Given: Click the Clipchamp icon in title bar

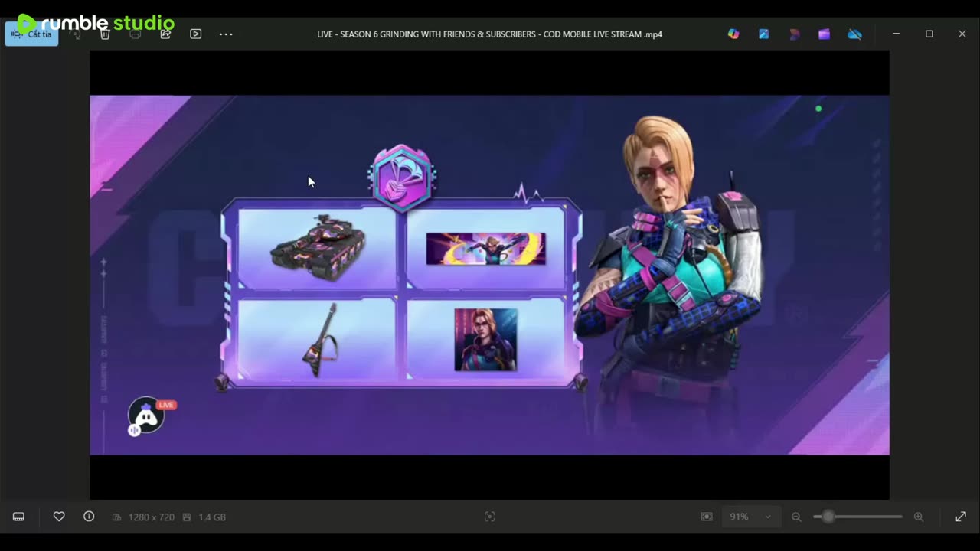Looking at the screenshot, I should (x=794, y=34).
